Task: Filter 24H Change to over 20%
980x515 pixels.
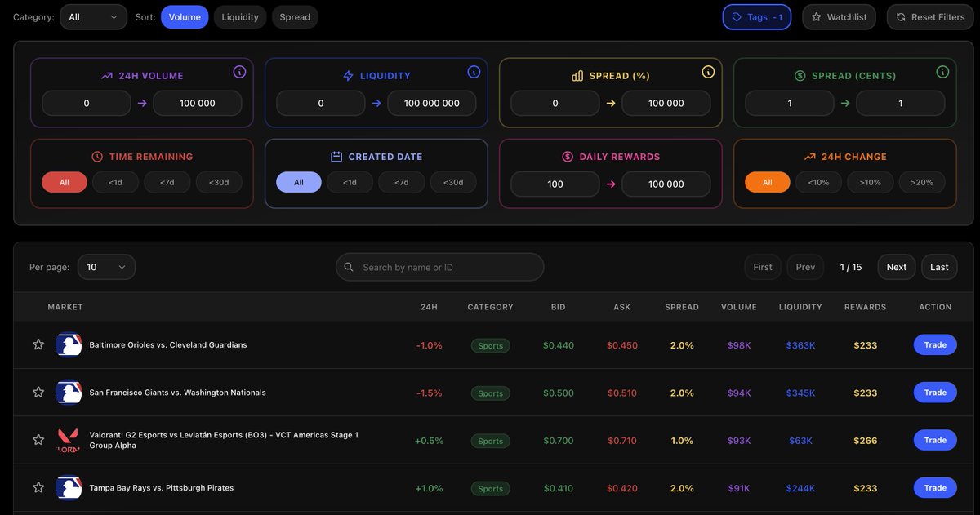Action: (x=922, y=183)
